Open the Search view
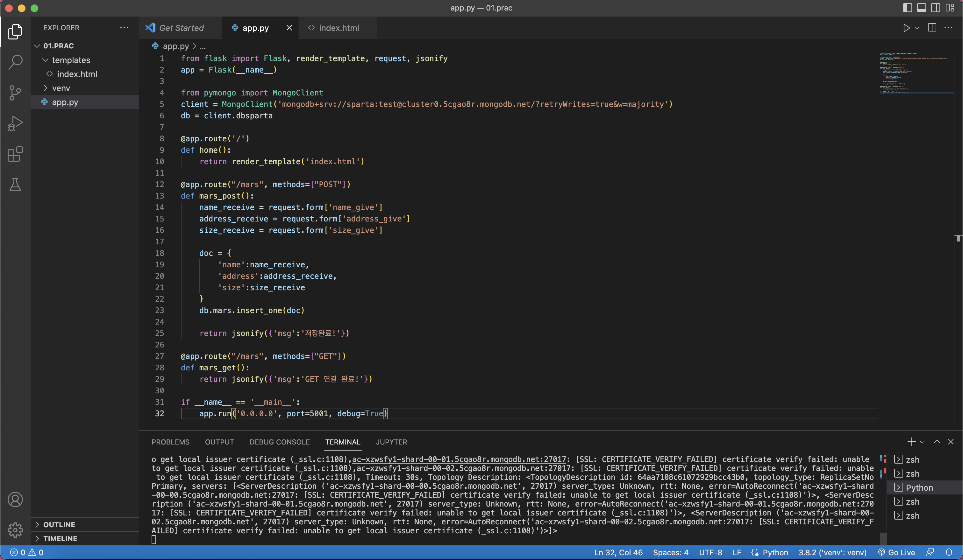Screen dimensions: 963x560 point(15,62)
